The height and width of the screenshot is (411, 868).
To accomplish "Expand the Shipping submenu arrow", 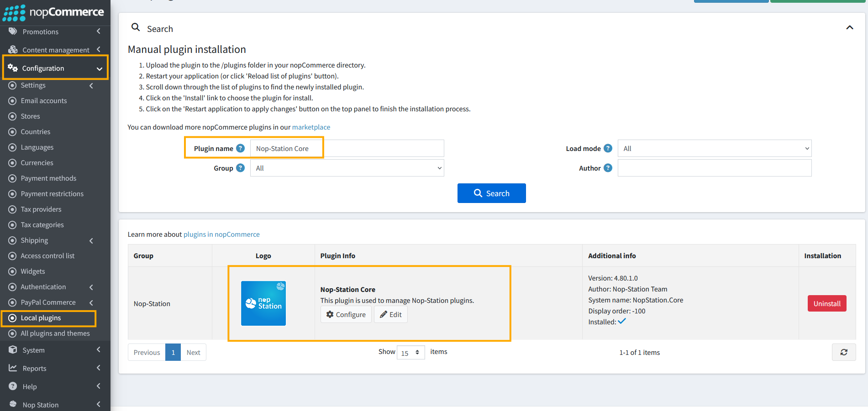I will pyautogui.click(x=91, y=240).
